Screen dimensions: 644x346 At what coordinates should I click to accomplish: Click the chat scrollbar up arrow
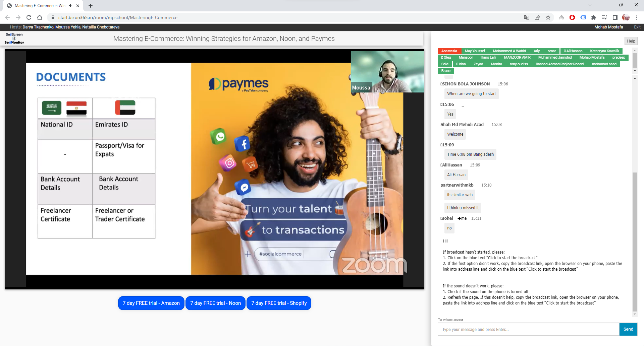pyautogui.click(x=634, y=78)
